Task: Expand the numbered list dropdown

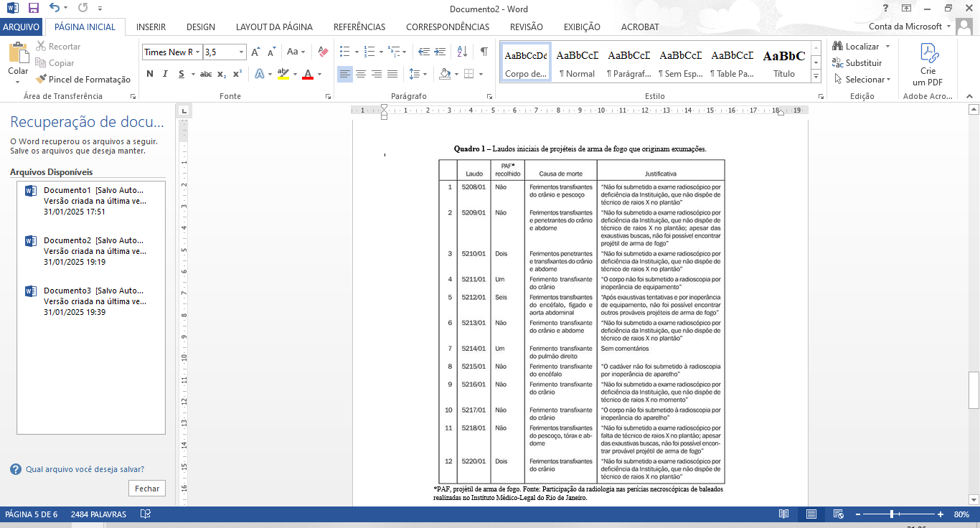Action: [x=380, y=52]
